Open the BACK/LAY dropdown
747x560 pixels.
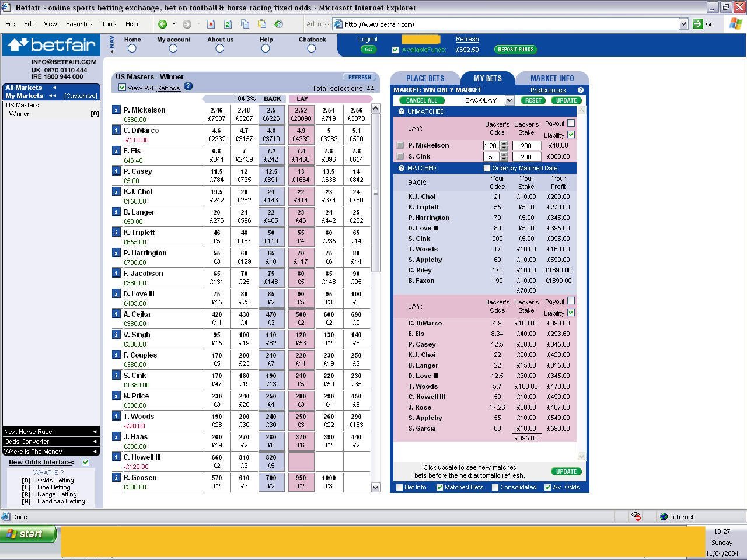click(509, 100)
